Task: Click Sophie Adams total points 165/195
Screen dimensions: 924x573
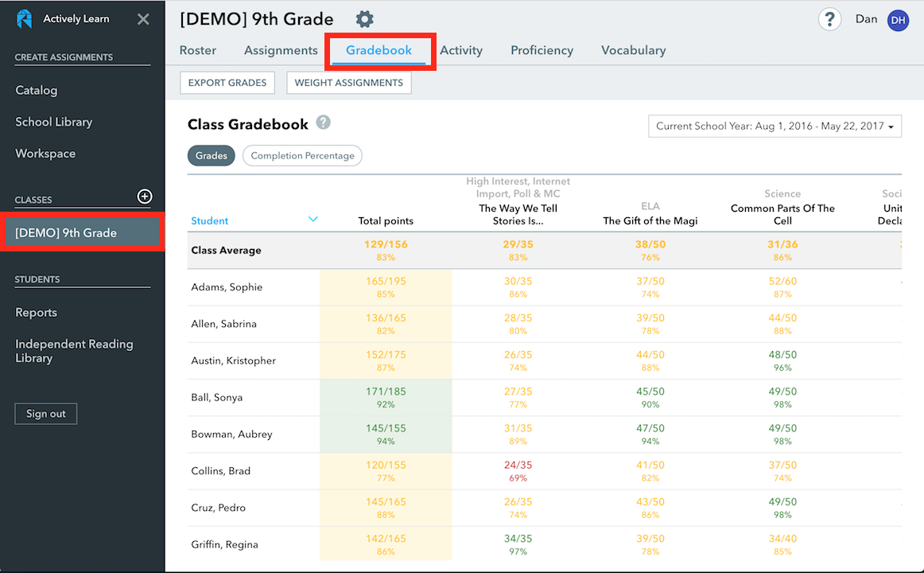Action: click(x=386, y=282)
